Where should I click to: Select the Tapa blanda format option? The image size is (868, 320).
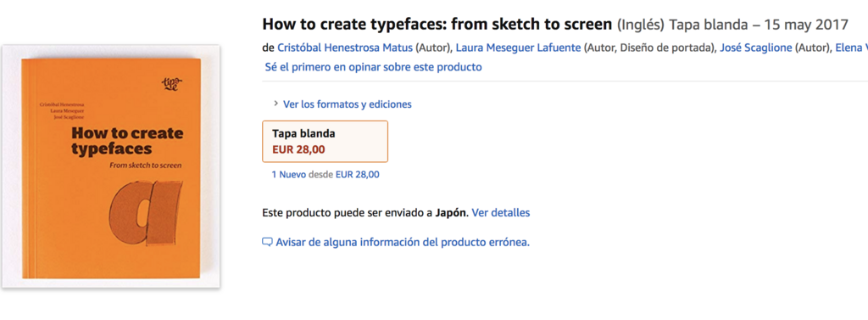pyautogui.click(x=325, y=142)
